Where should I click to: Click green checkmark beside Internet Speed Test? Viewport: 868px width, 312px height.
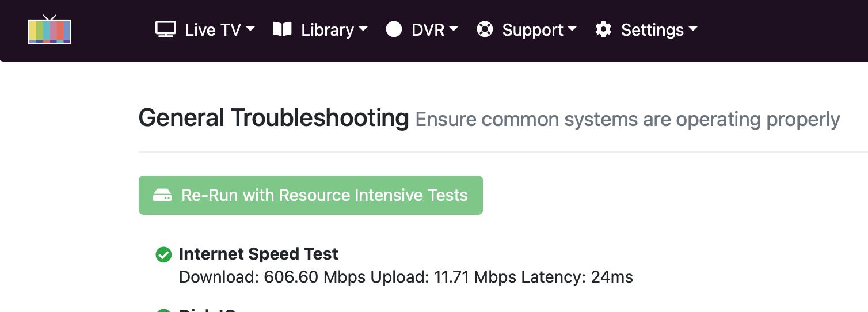point(163,254)
